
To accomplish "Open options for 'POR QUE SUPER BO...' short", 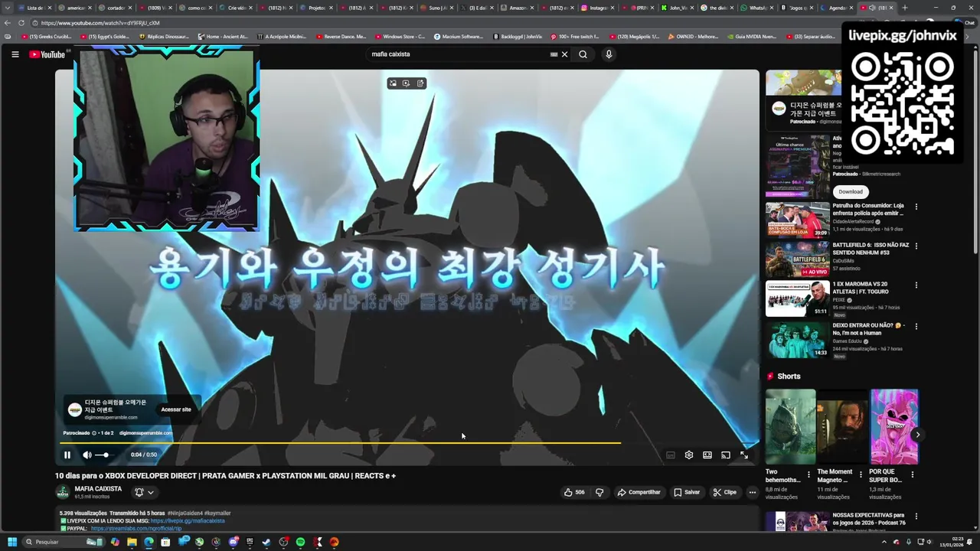I will 912,474.
